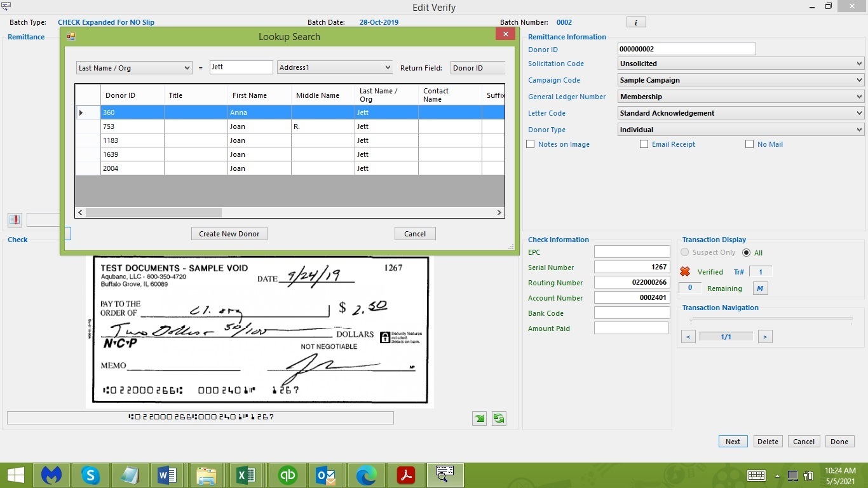This screenshot has width=868, height=488.
Task: Select the 'All' radio button
Action: click(x=747, y=252)
